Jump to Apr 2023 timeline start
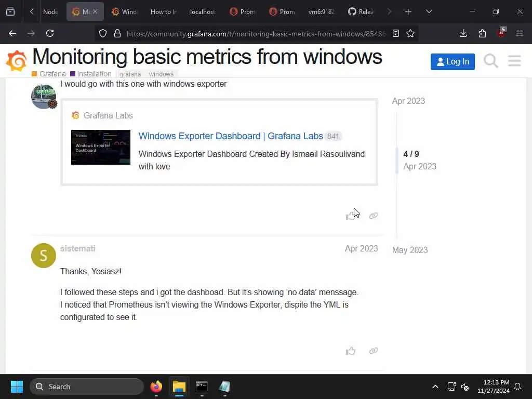Image resolution: width=532 pixels, height=399 pixels. (x=408, y=101)
